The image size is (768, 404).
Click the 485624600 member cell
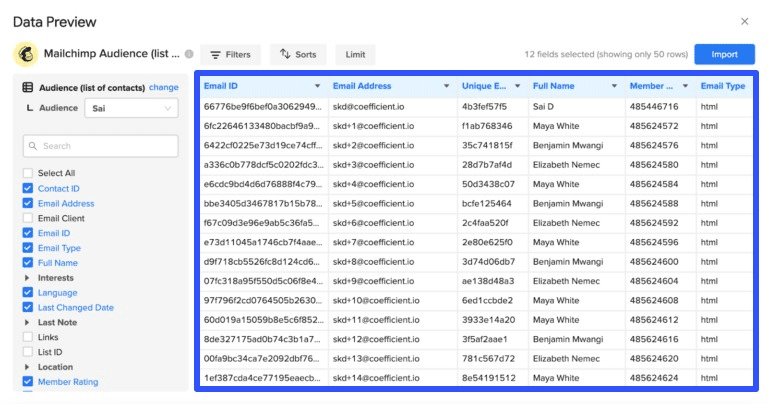pos(661,262)
